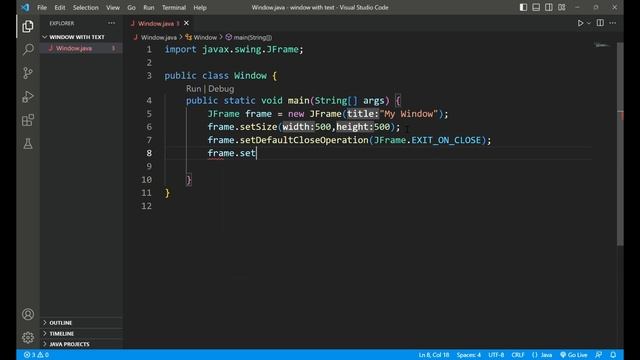This screenshot has height=360, width=640.
Task: Open the Terminal menu
Action: (x=173, y=7)
